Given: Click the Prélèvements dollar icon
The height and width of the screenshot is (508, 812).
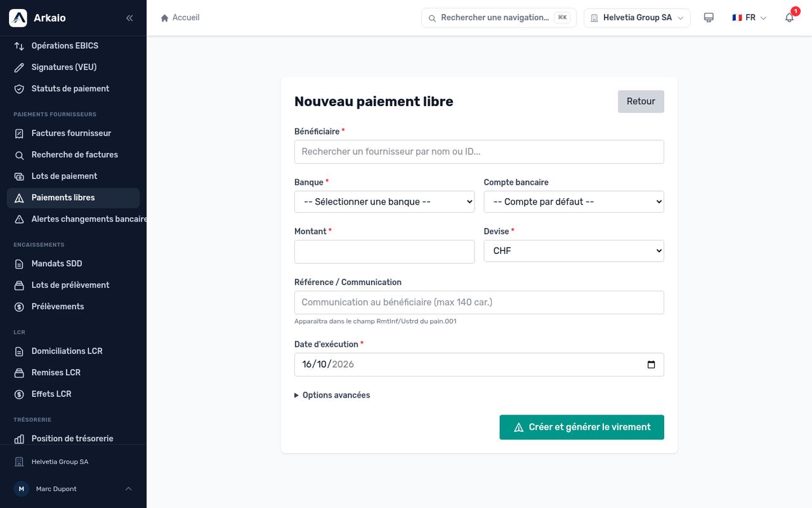Looking at the screenshot, I should 19,307.
